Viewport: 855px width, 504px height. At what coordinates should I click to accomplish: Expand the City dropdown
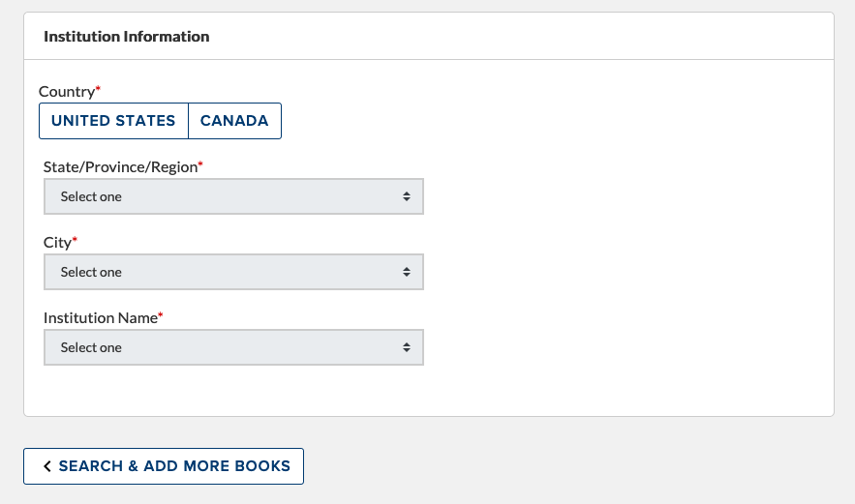pyautogui.click(x=233, y=272)
